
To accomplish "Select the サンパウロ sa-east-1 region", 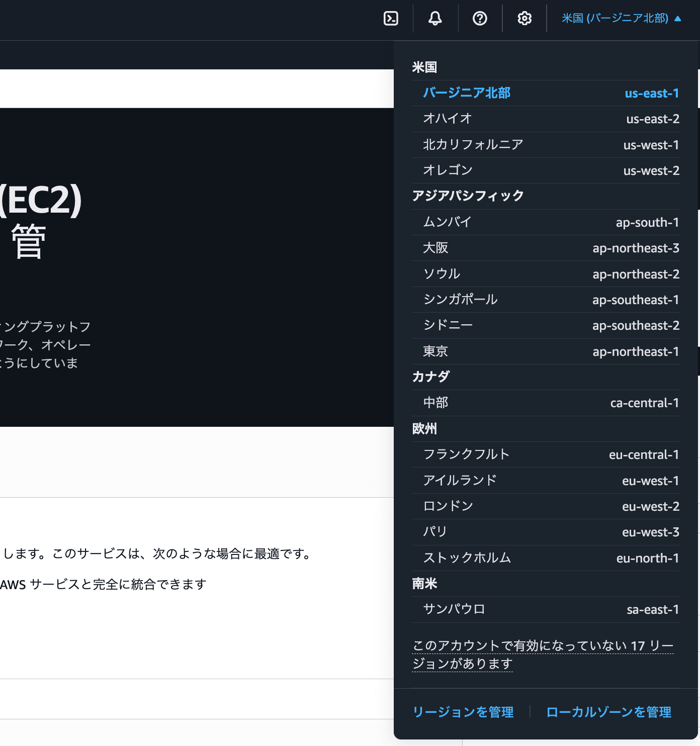I will click(546, 609).
